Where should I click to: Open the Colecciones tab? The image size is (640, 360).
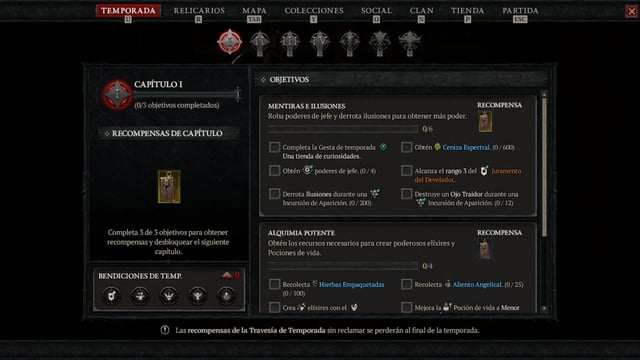[x=314, y=11]
